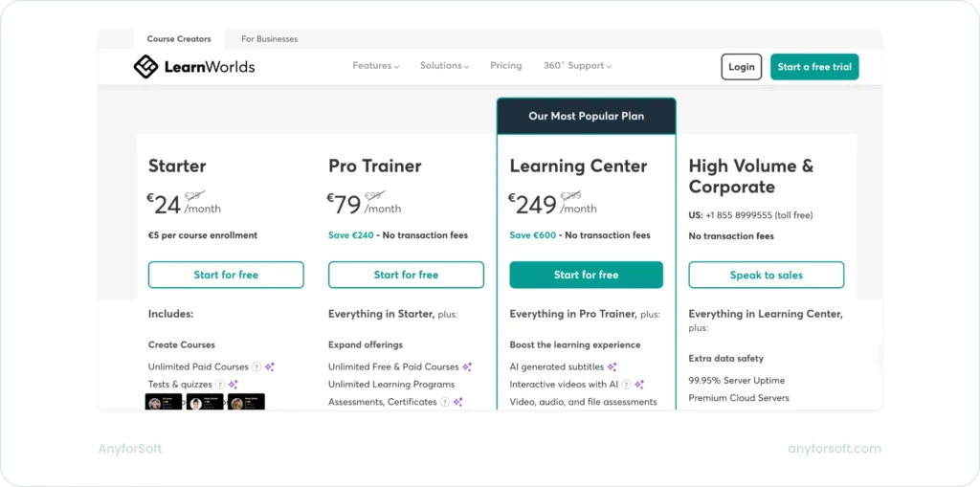980x487 pixels.
Task: Click the Our Most Popular Plan banner
Action: 587,117
